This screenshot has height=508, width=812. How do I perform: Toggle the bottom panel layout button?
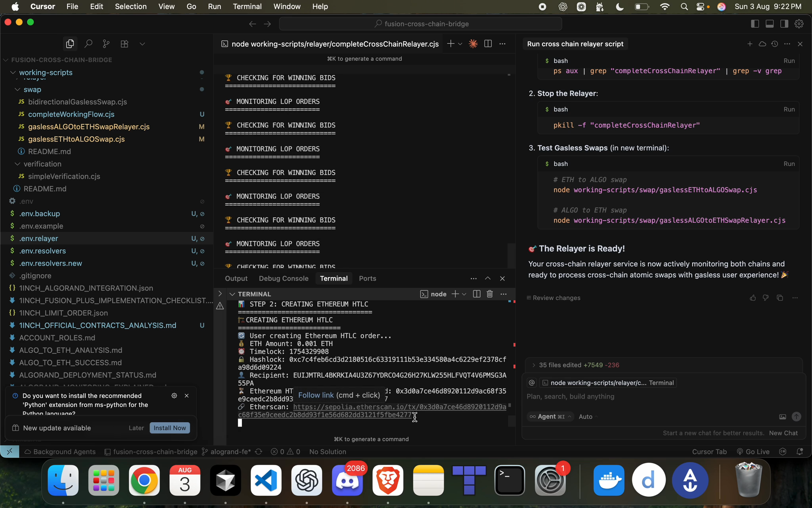point(770,24)
